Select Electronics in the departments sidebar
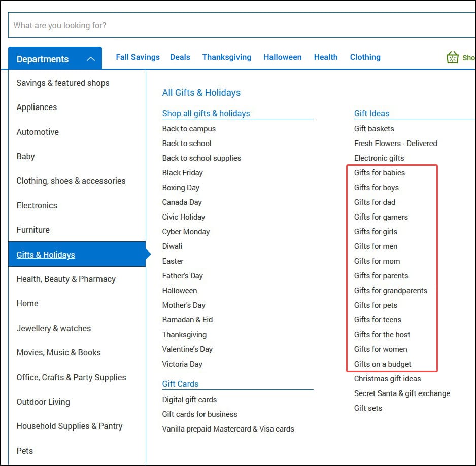 pyautogui.click(x=37, y=205)
